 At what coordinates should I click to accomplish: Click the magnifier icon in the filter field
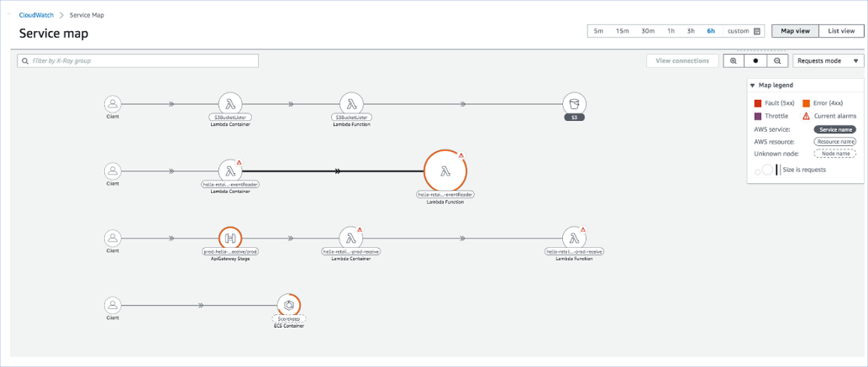click(25, 61)
